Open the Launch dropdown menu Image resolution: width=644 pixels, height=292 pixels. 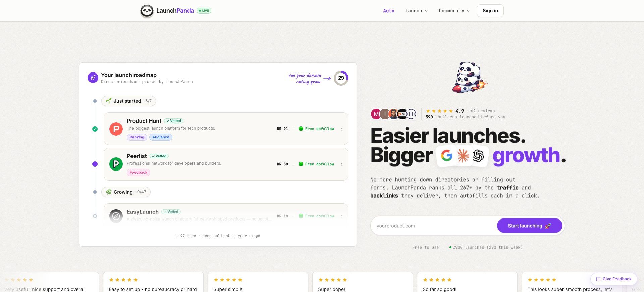(416, 11)
